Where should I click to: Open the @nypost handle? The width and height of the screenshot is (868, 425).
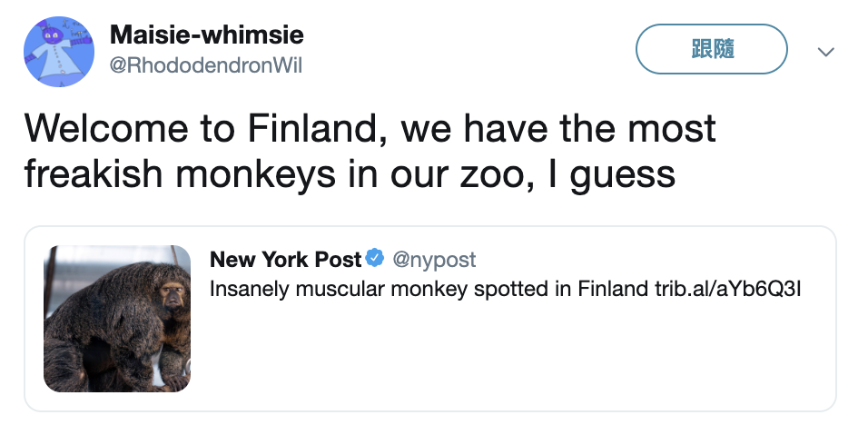(x=434, y=260)
